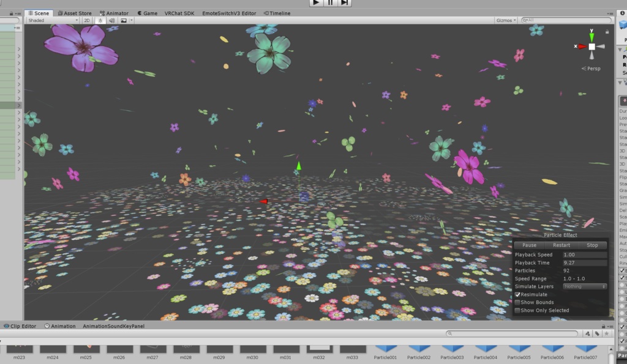
Task: Click the project panel scrollbar up arrow
Action: 610,349
